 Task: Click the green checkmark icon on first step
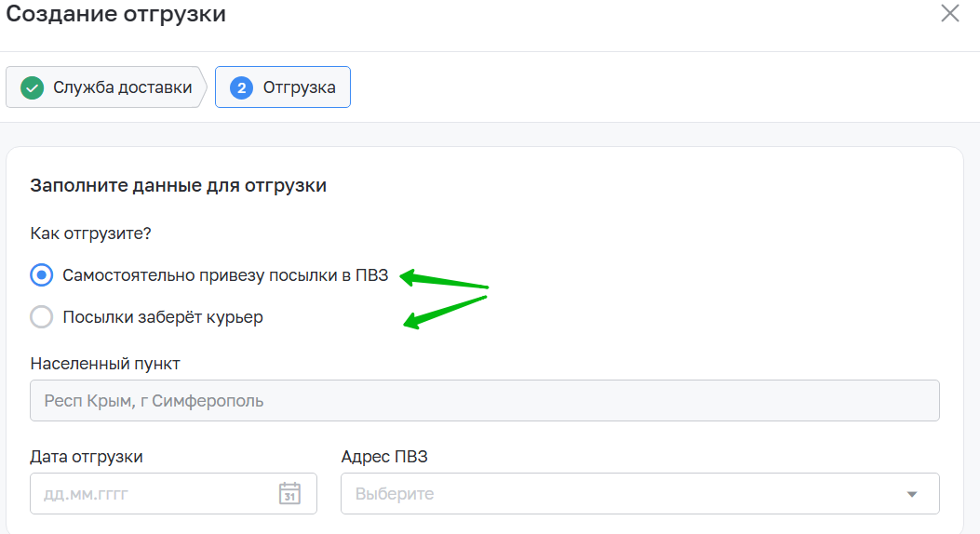point(32,87)
